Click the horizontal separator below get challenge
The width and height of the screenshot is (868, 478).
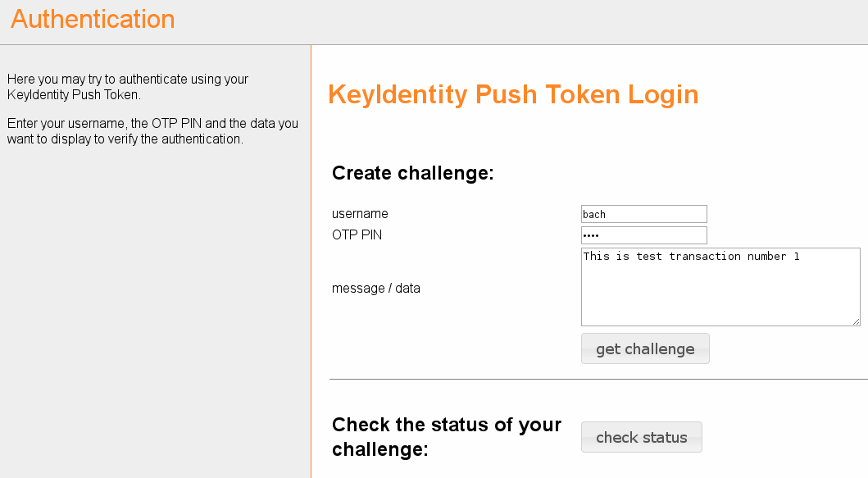point(598,380)
